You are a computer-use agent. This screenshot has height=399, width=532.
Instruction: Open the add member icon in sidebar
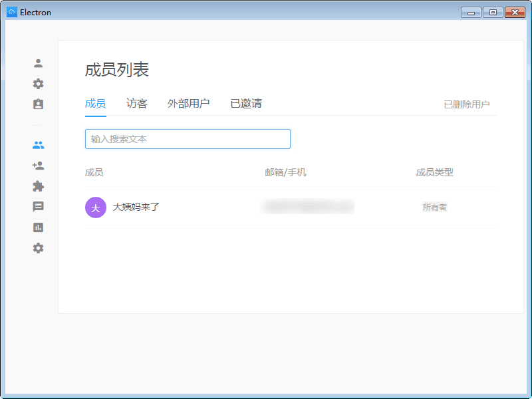(x=38, y=165)
